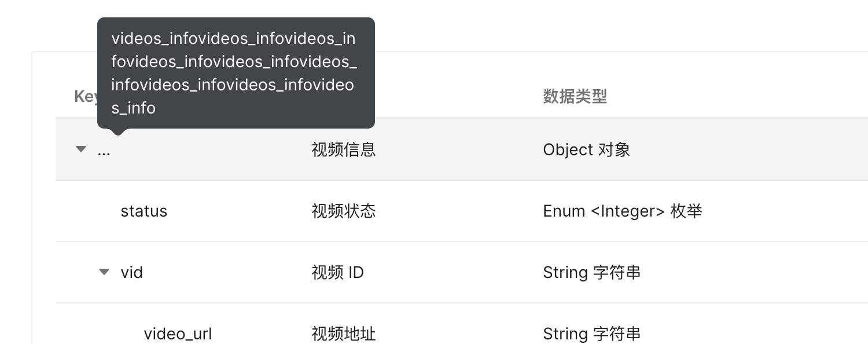Click the Key column header
The height and width of the screenshot is (344, 868).
pos(87,96)
